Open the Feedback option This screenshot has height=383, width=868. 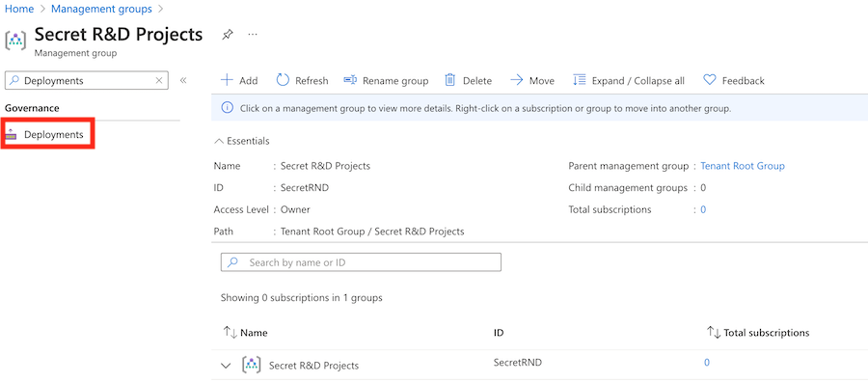734,80
